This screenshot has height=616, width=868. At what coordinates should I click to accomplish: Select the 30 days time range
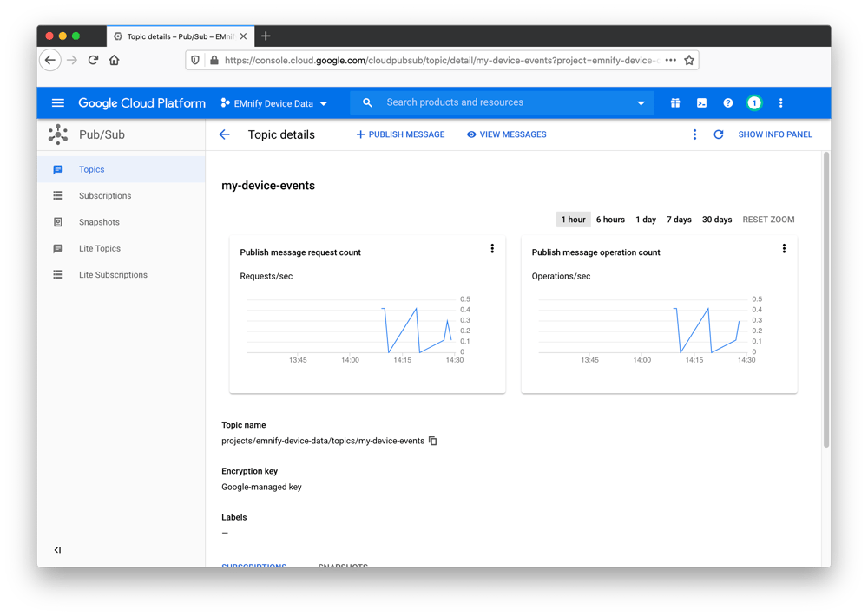coord(717,220)
